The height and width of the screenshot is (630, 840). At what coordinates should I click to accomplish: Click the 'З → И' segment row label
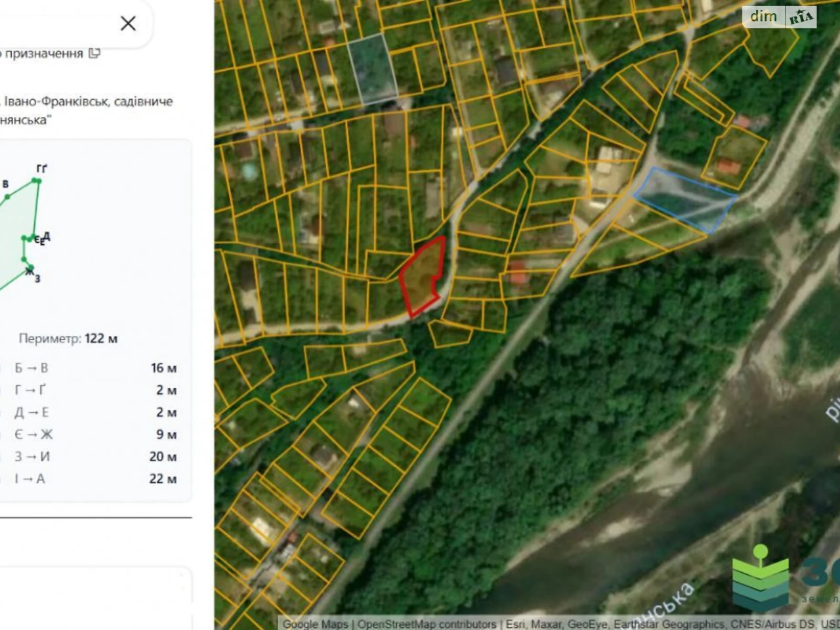[32, 457]
